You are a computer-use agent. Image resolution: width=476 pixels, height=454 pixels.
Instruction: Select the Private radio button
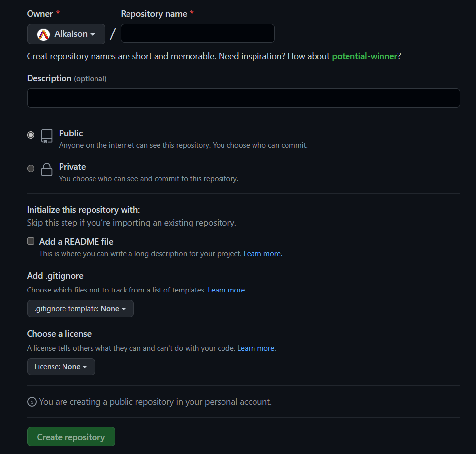[x=31, y=168]
